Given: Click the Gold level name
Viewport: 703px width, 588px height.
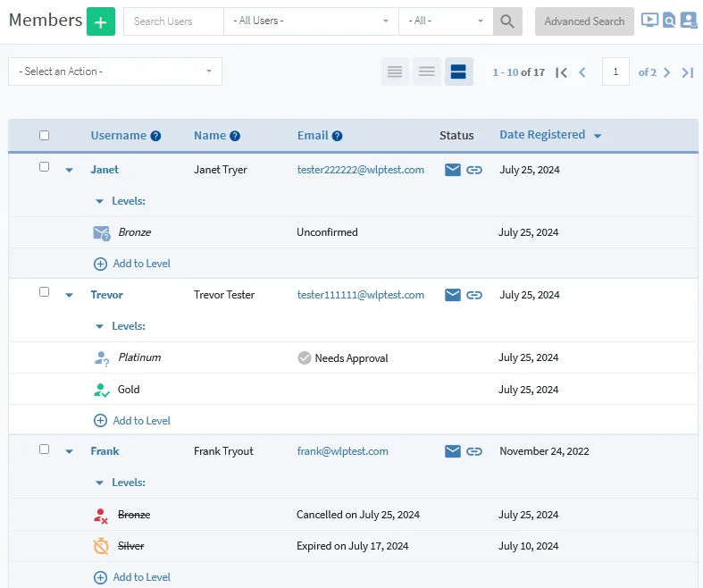Looking at the screenshot, I should [129, 390].
